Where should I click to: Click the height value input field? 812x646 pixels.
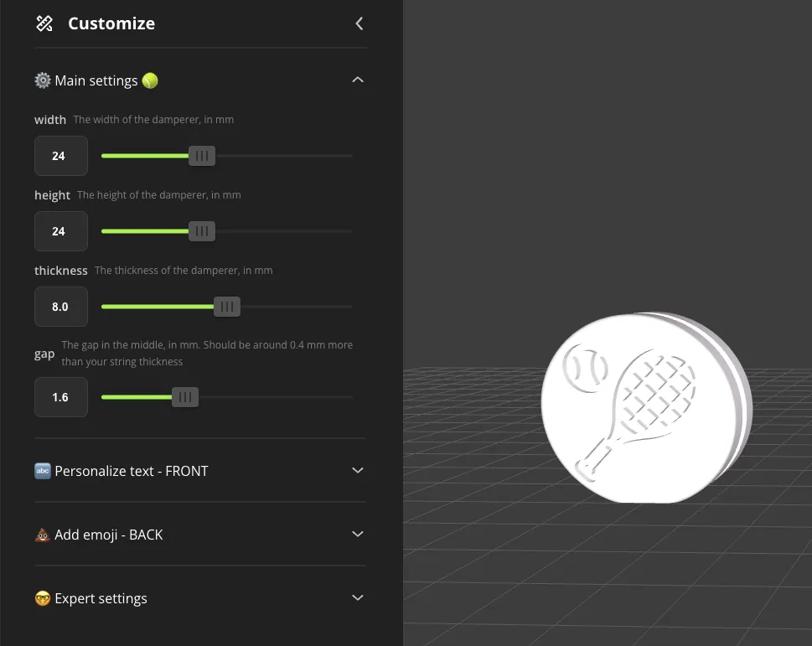61,231
